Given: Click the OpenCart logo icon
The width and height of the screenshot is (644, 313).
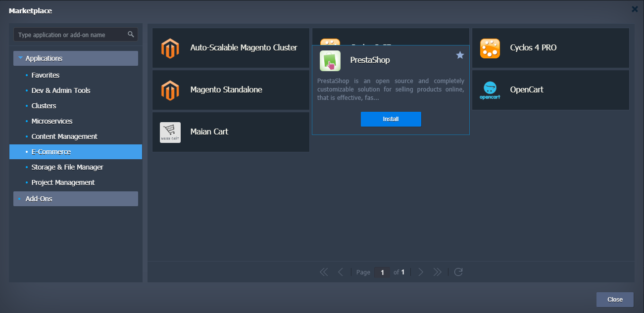Looking at the screenshot, I should [490, 90].
